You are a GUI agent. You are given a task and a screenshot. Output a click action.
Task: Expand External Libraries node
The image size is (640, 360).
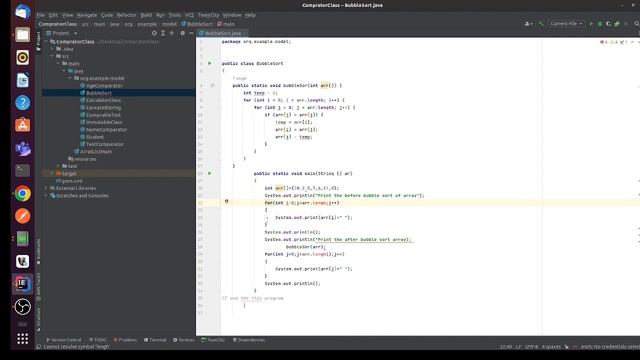point(46,188)
